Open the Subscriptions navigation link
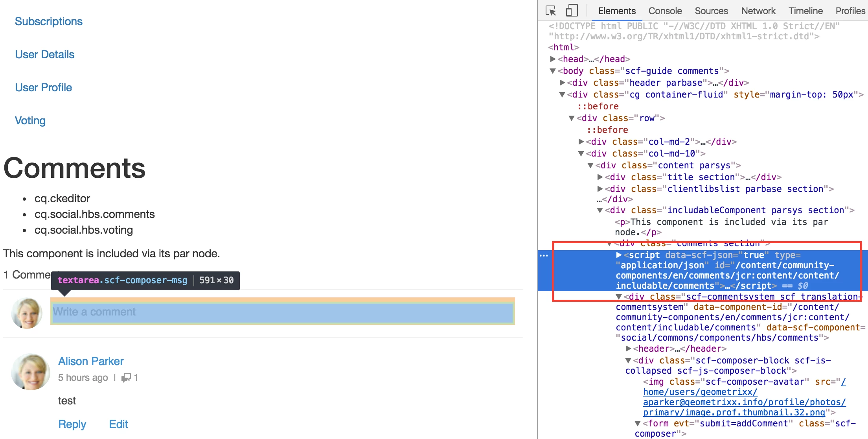This screenshot has width=868, height=439. point(49,21)
